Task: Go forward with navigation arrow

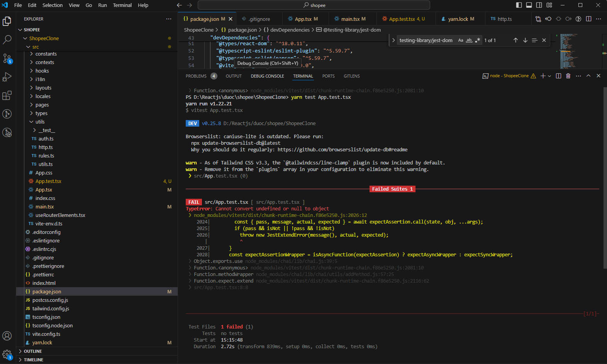Action: point(189,5)
